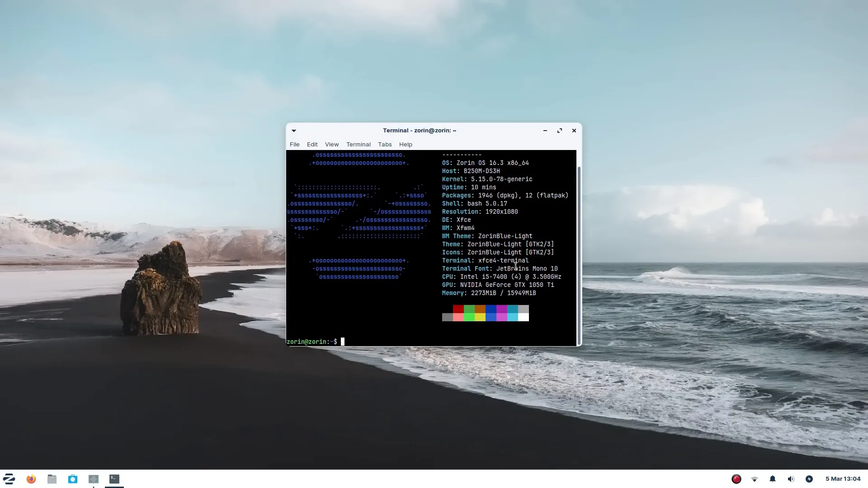The image size is (868, 488).
Task: Click the 'Resolution: 1920x1080' line
Action: point(480,212)
